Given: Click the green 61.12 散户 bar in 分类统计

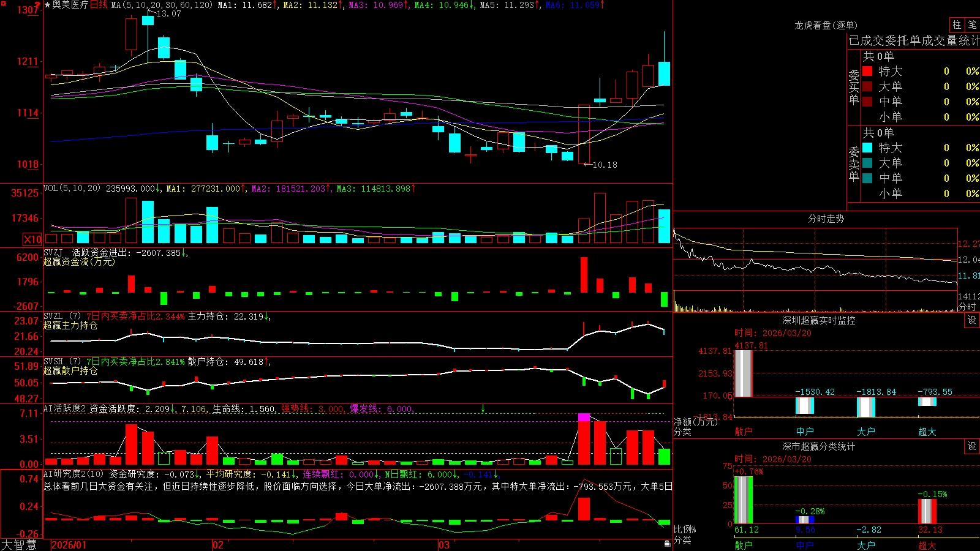Looking at the screenshot, I should [743, 500].
